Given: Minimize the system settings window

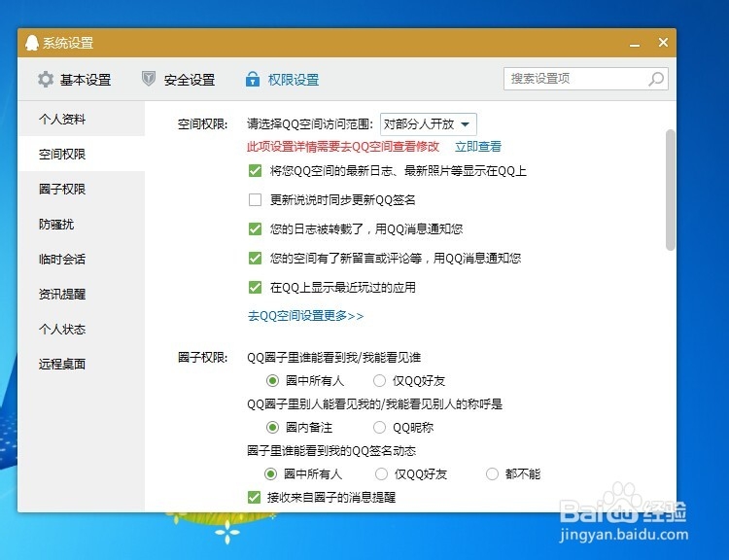Looking at the screenshot, I should coord(635,45).
